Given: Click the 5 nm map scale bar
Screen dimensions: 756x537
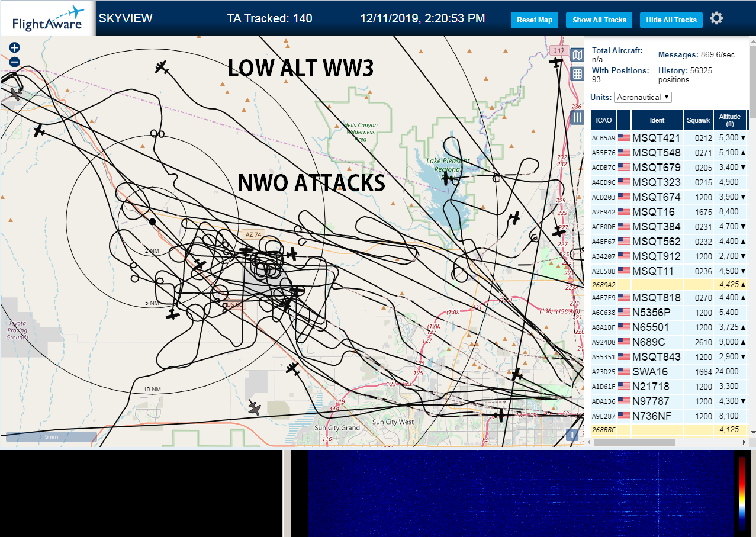Looking at the screenshot, I should (x=51, y=436).
